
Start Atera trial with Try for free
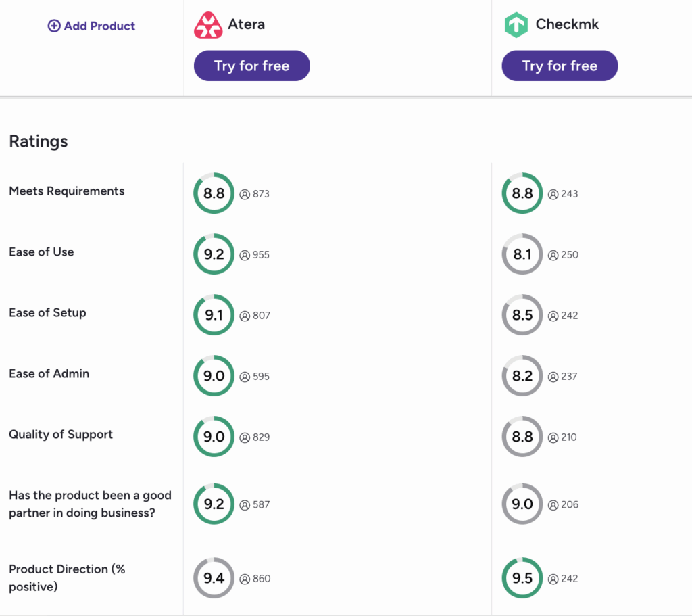click(x=252, y=66)
